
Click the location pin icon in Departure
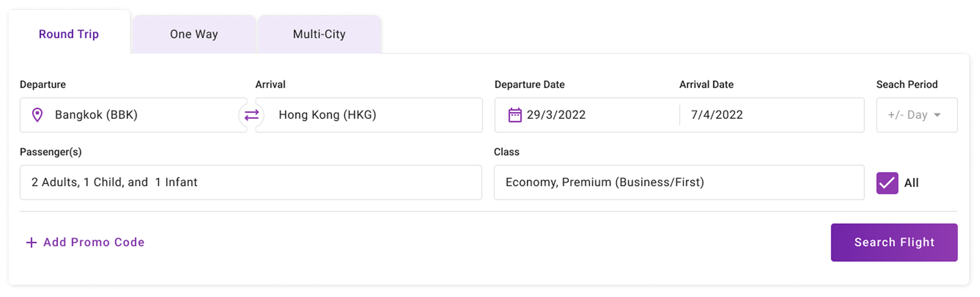point(37,115)
